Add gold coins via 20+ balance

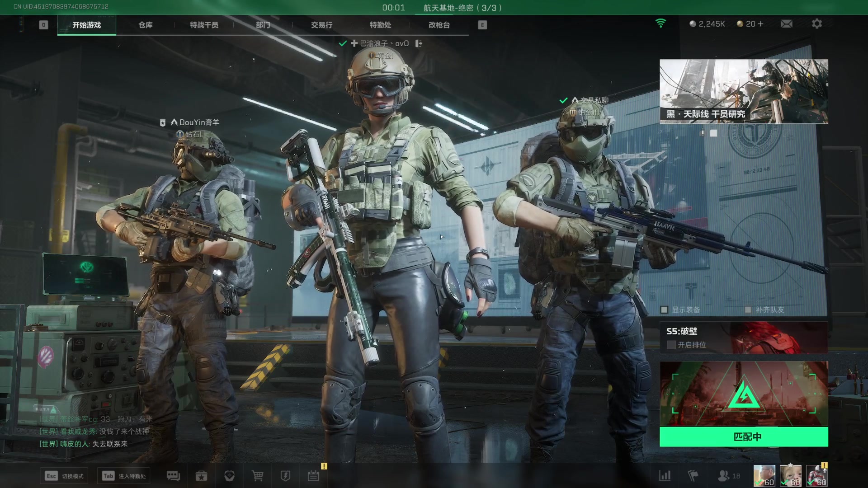750,24
